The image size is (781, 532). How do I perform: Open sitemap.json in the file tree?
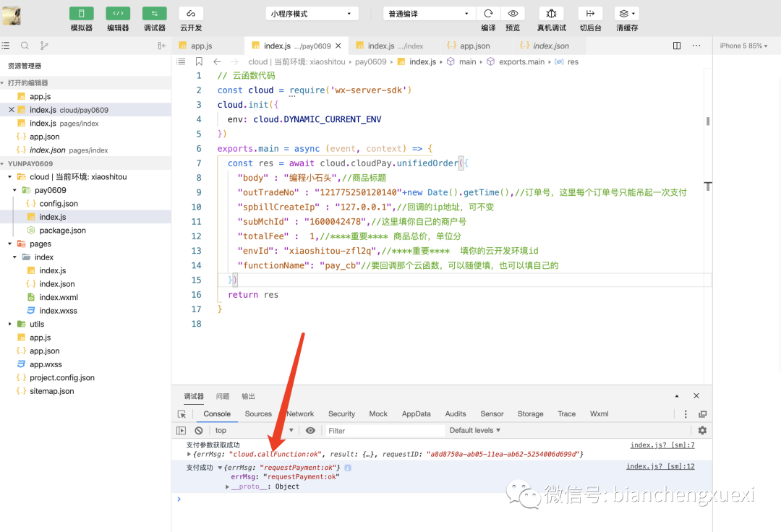coord(51,391)
